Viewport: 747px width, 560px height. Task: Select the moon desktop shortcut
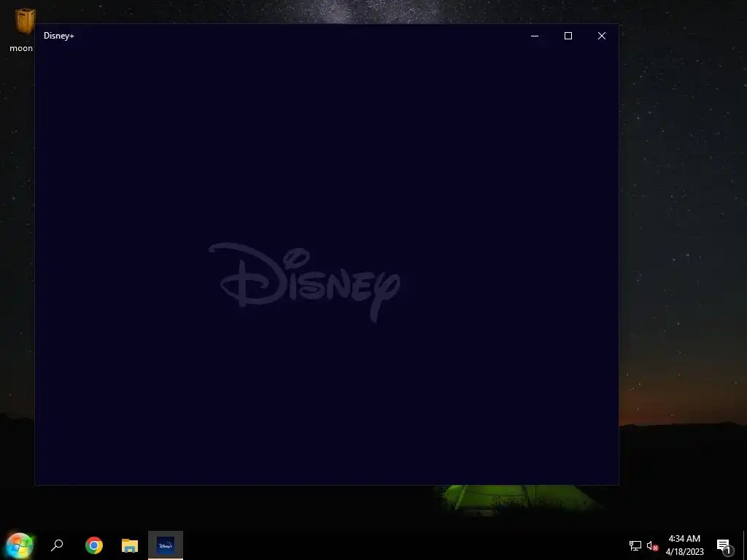coord(21,29)
